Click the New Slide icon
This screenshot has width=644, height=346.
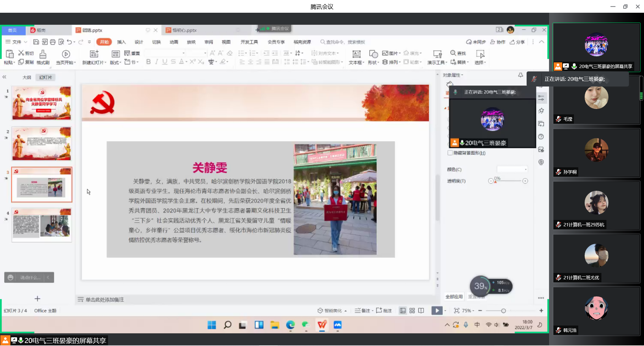click(94, 54)
